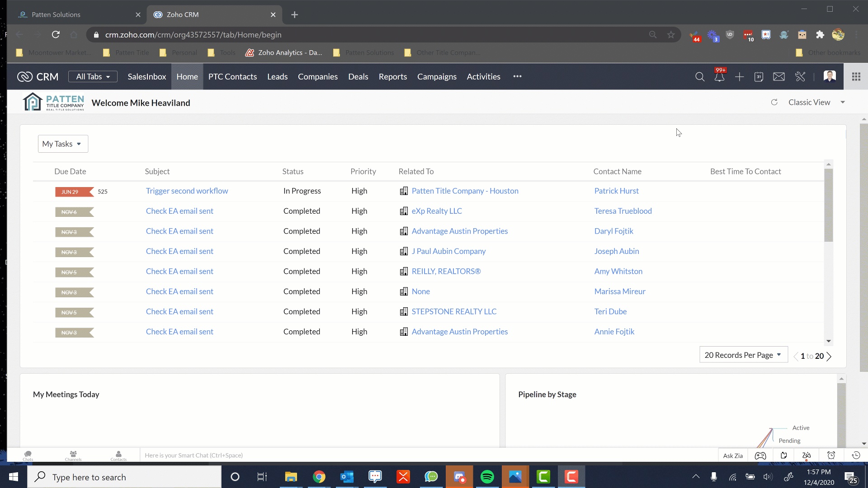
Task: Open the Trigger second workflow task
Action: click(x=187, y=191)
